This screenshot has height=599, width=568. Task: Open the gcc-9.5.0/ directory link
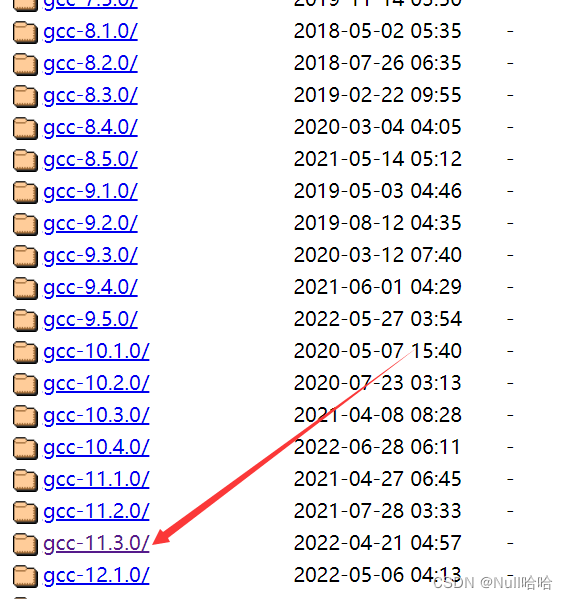[91, 320]
